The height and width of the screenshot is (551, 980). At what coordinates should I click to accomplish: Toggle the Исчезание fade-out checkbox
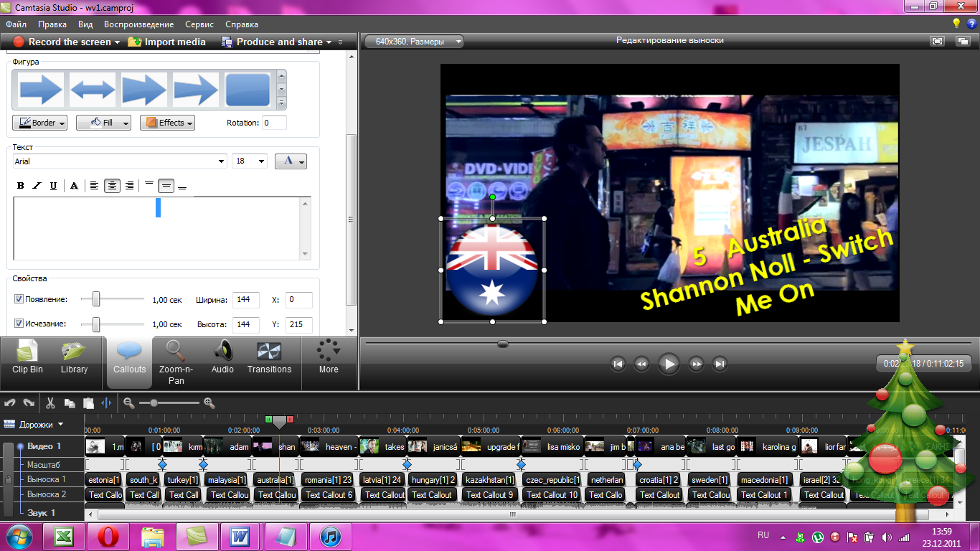[19, 324]
